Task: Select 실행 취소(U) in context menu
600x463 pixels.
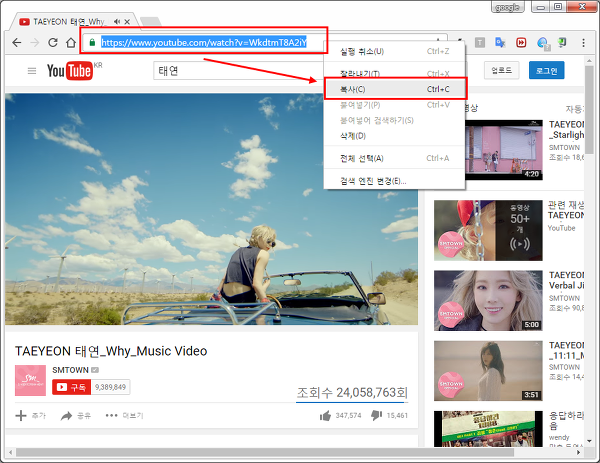Action: tap(395, 52)
